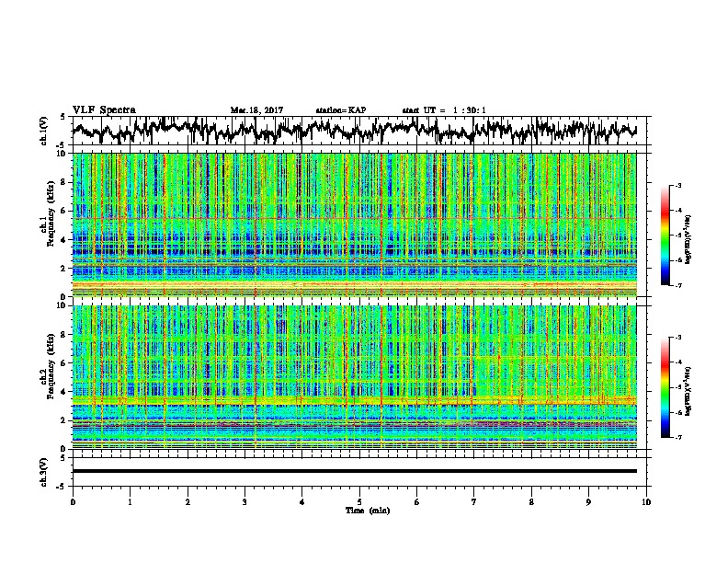Click the '0' tick on time axis

[73, 502]
